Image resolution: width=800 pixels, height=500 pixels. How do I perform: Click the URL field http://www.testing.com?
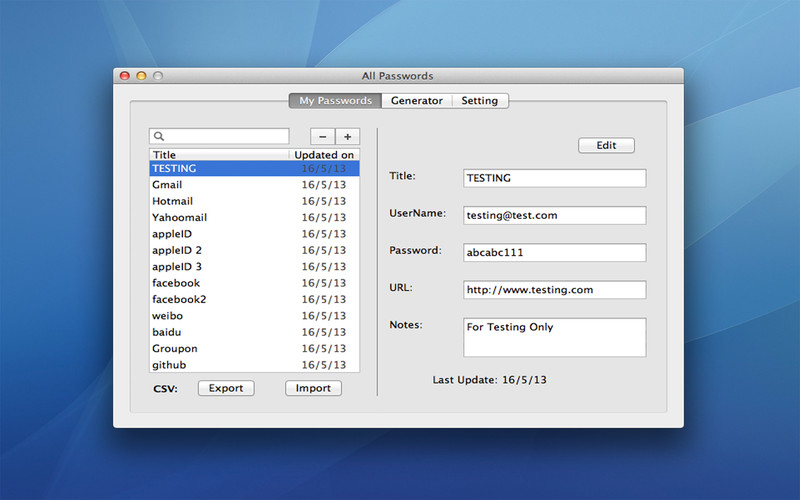555,290
